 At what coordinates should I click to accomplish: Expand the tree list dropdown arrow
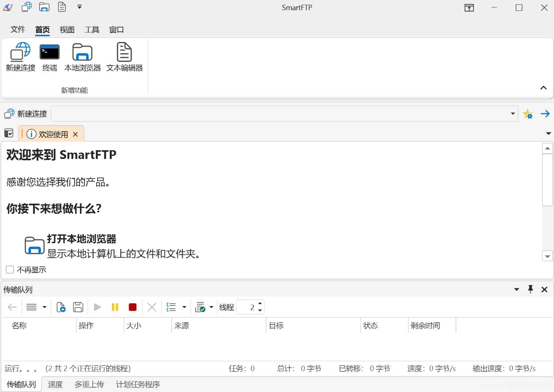click(184, 307)
